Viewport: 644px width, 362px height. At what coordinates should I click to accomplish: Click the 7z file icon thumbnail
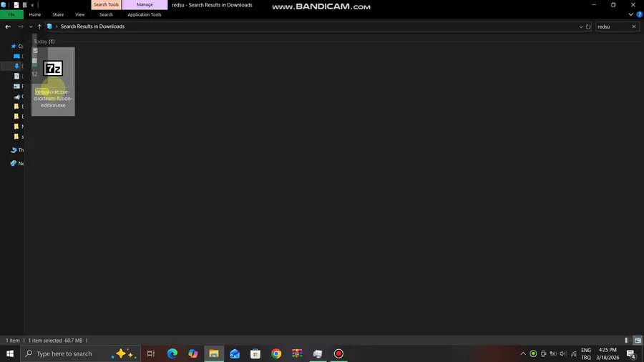pyautogui.click(x=53, y=68)
